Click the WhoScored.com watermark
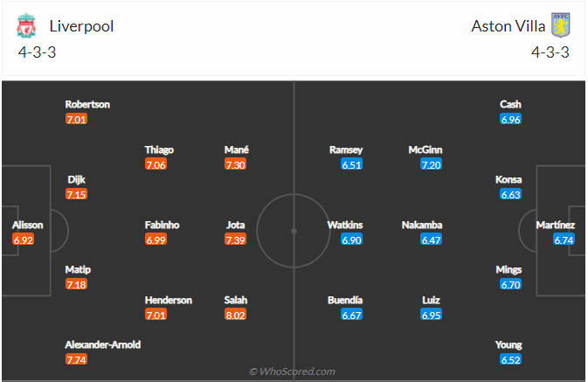The image size is (588, 382). tap(292, 372)
